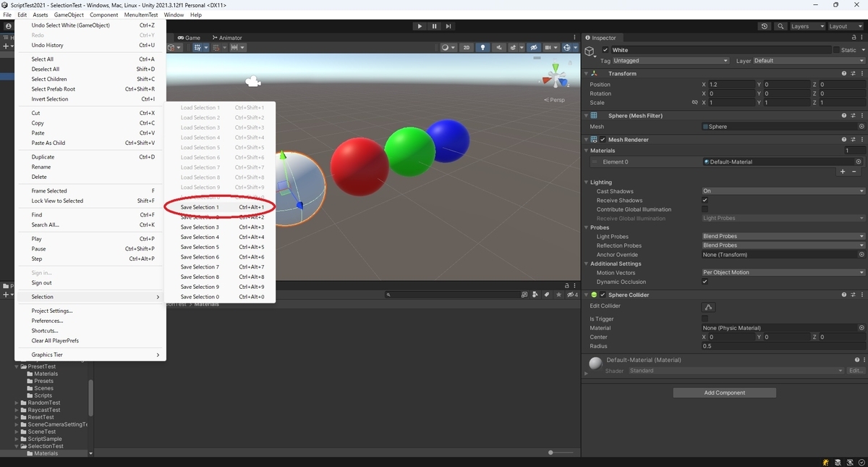Open the Tag dropdown showing Untagged

pos(671,61)
